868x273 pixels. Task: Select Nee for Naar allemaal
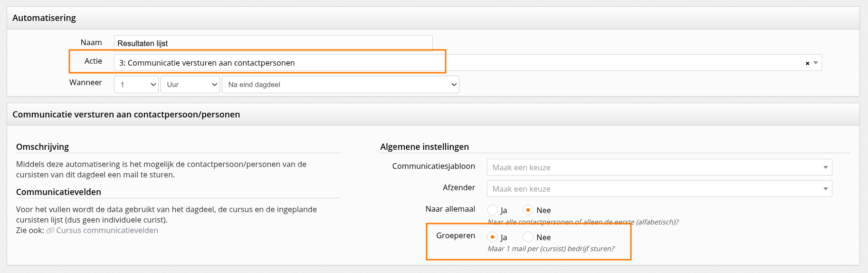[528, 210]
